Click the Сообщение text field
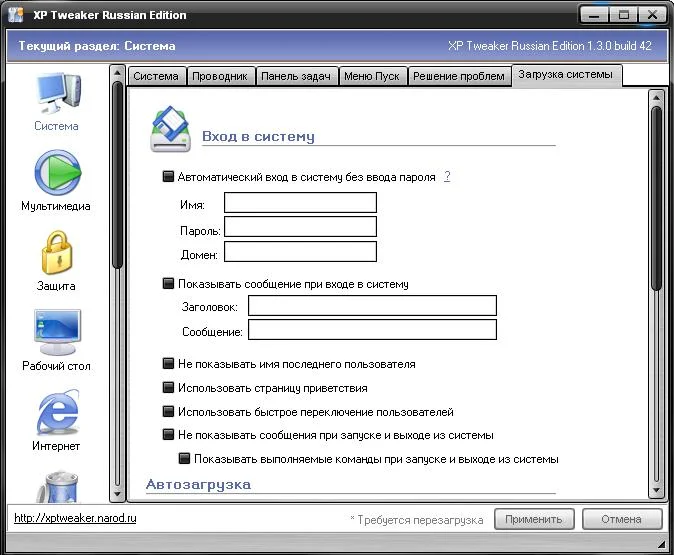Viewport: 674px width, 555px height. click(372, 330)
